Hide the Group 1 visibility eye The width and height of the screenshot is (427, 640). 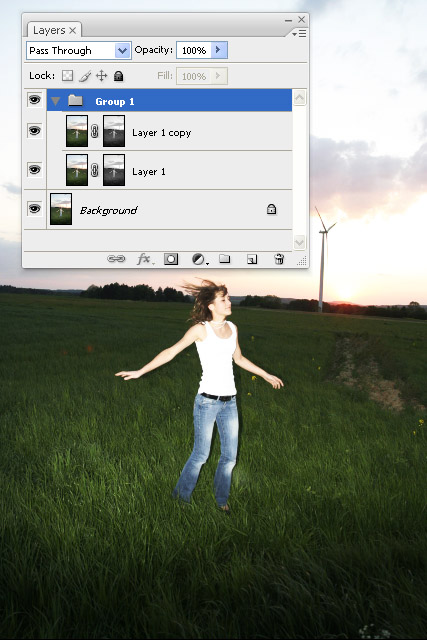click(35, 100)
